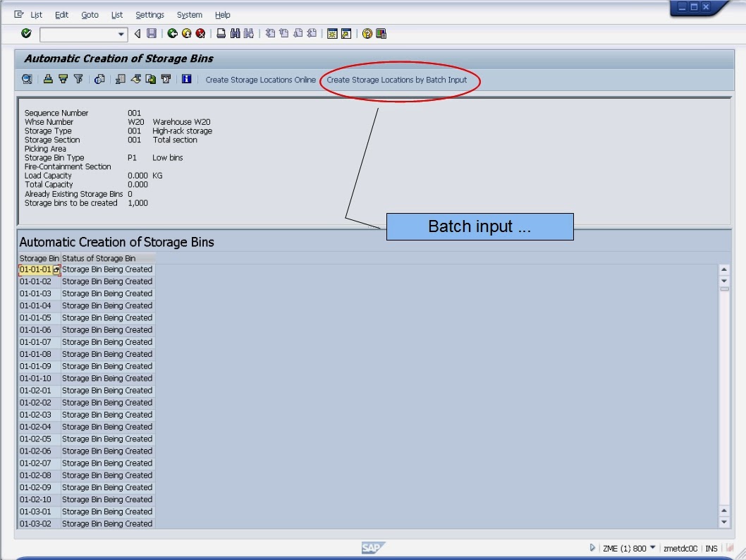Viewport: 746px width, 560px height.
Task: Select the row for storage bin 01-02-05
Action: 40,439
